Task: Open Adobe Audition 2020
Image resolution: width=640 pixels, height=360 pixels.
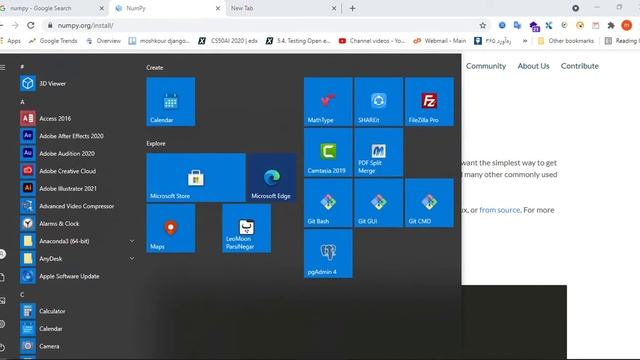Action: tap(77, 153)
